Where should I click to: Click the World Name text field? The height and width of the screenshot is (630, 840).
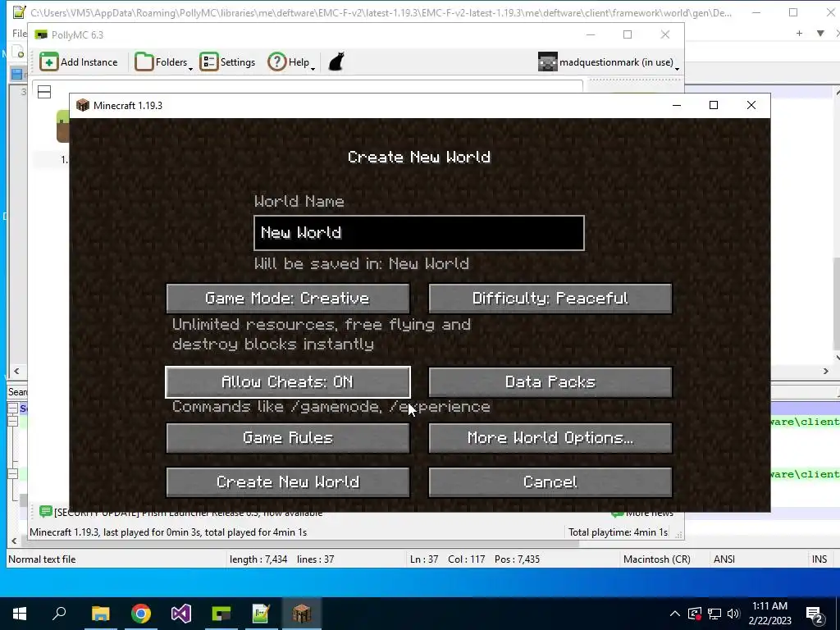pos(419,233)
